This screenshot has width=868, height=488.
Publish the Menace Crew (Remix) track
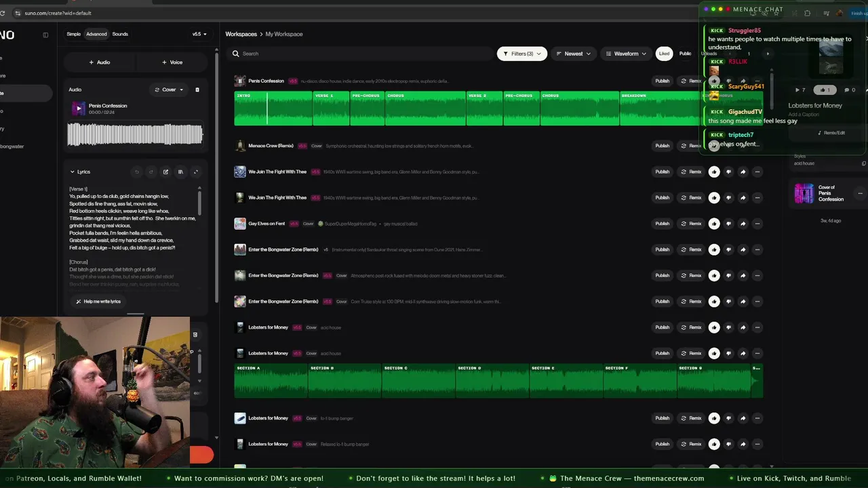(x=662, y=146)
